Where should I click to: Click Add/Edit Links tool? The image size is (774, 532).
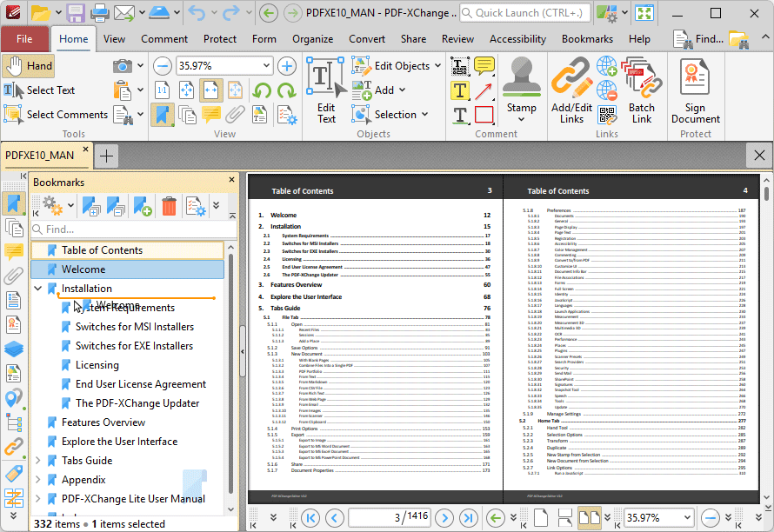(x=571, y=90)
